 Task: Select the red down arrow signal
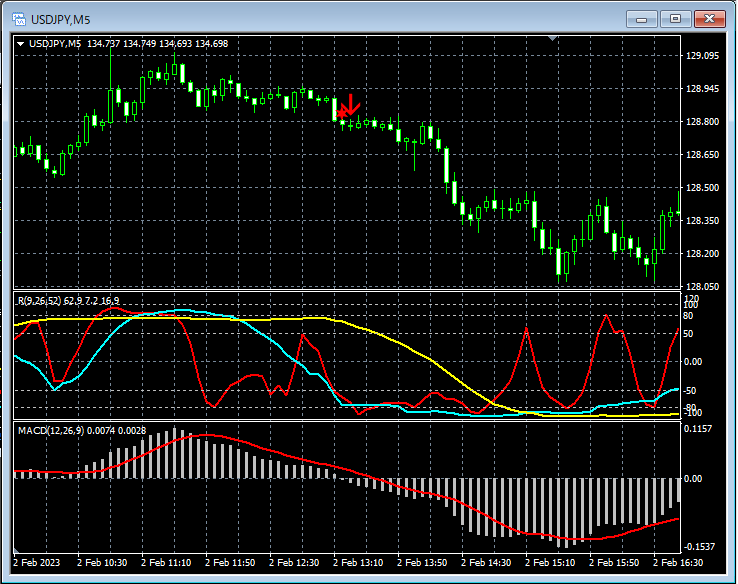(x=351, y=103)
